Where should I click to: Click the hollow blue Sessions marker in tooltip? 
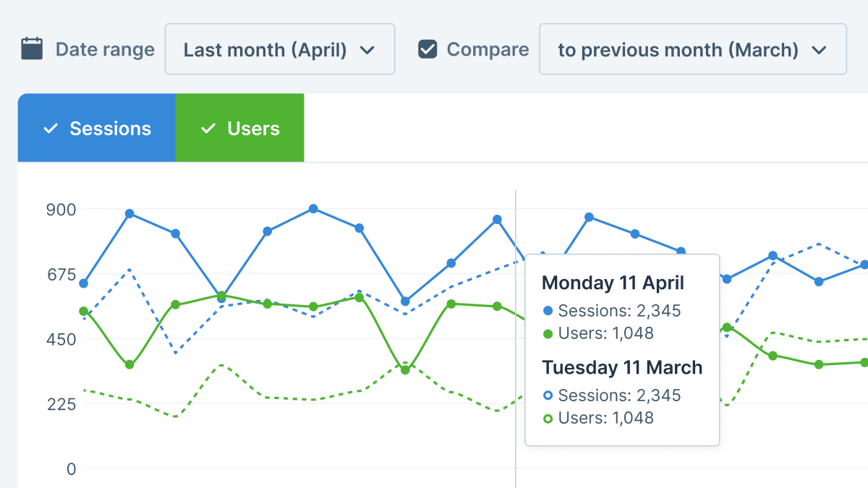tap(548, 395)
